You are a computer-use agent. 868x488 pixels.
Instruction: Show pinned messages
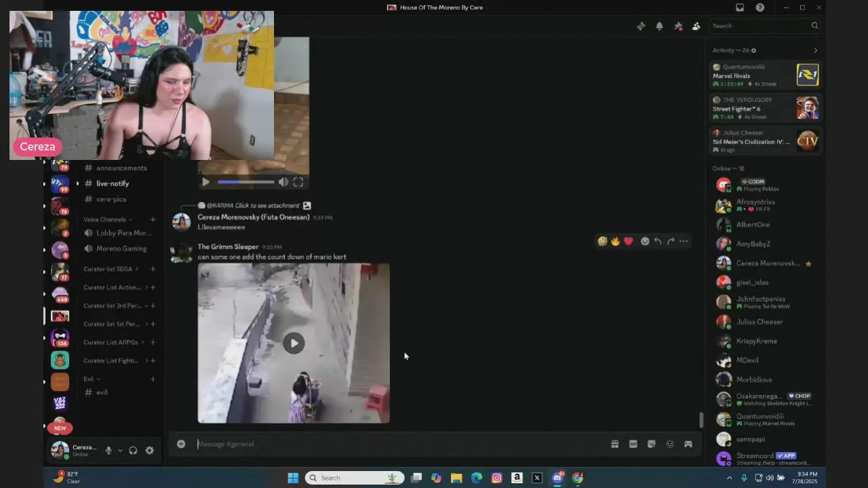(677, 26)
